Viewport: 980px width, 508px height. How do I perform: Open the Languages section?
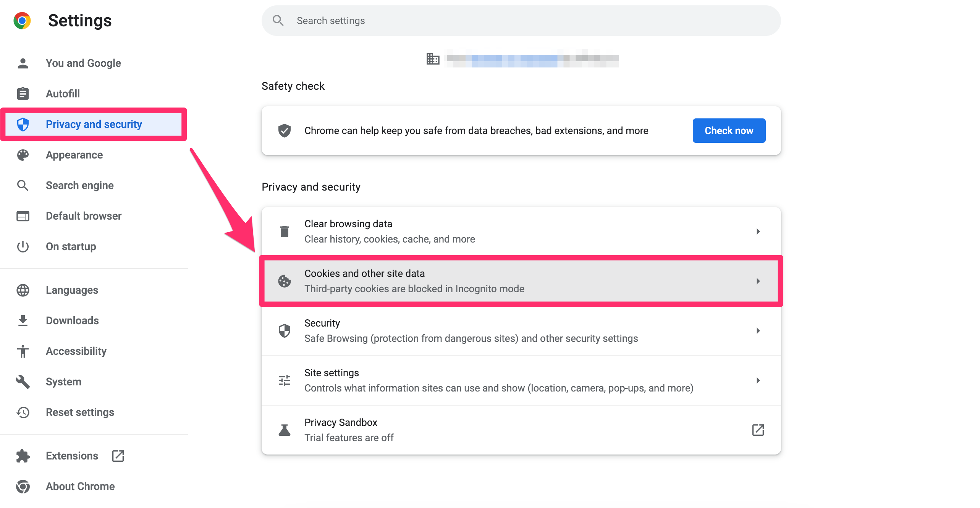71,290
